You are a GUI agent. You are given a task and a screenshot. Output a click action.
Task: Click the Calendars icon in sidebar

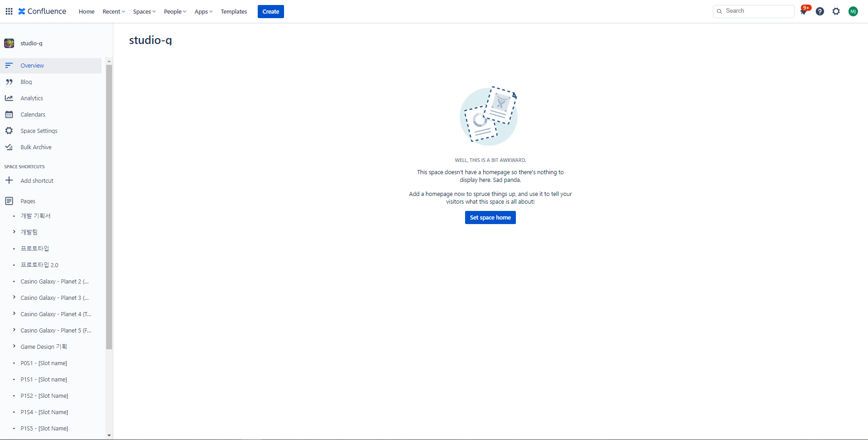click(x=9, y=114)
